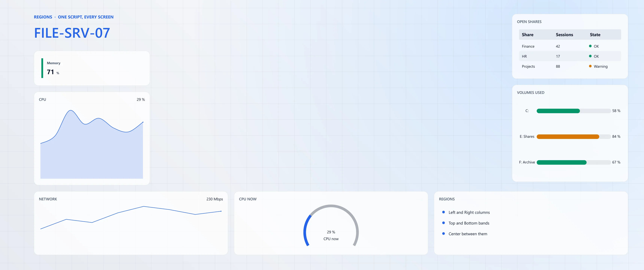Image resolution: width=644 pixels, height=270 pixels.
Task: Click the Sessions column header
Action: tap(564, 35)
